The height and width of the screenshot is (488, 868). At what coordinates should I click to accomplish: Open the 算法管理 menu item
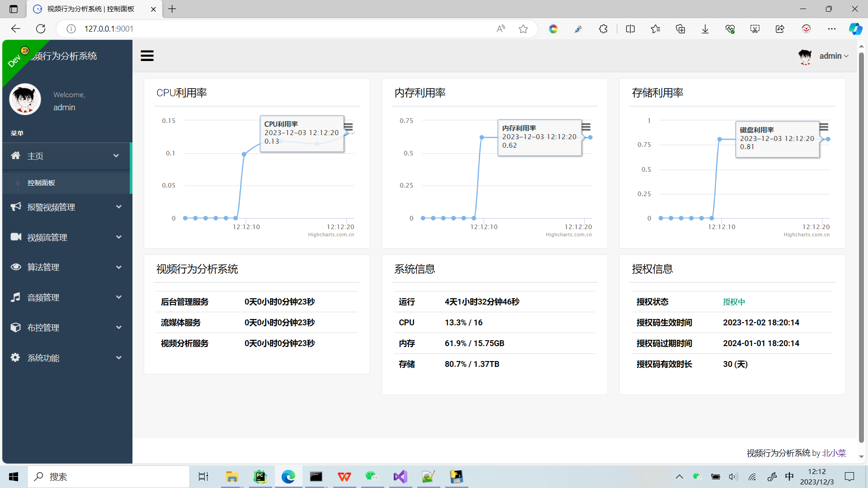coord(66,267)
